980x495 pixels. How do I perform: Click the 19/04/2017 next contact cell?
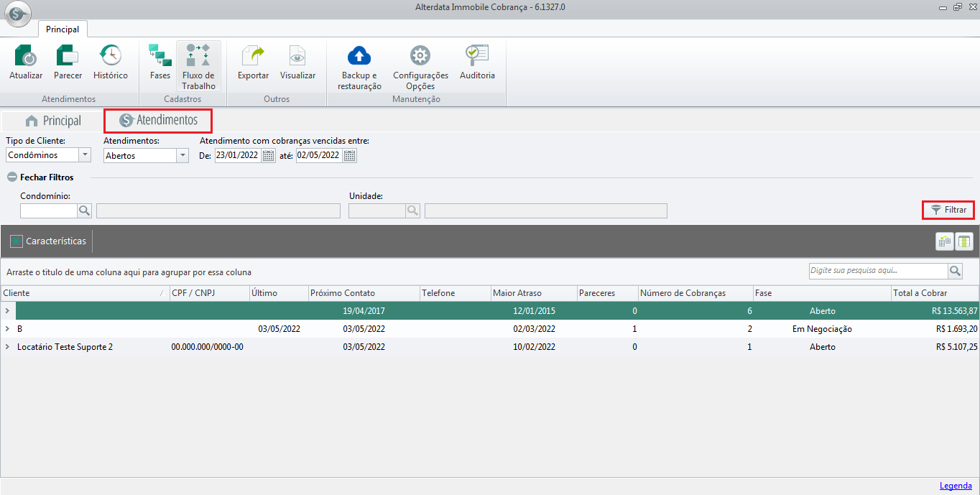pyautogui.click(x=364, y=311)
